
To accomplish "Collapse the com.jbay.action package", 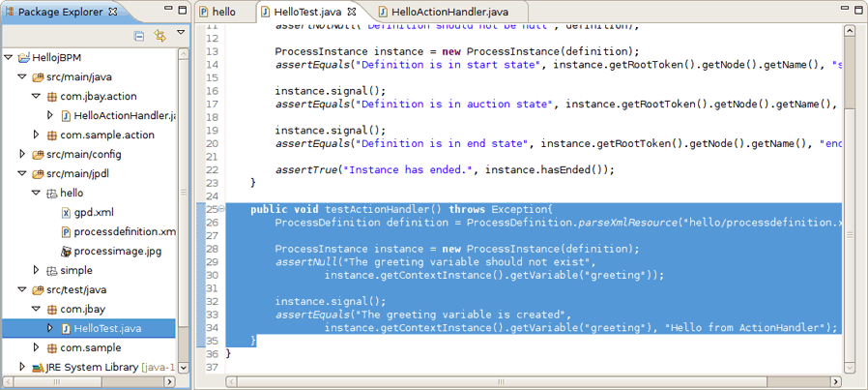I will [37, 96].
